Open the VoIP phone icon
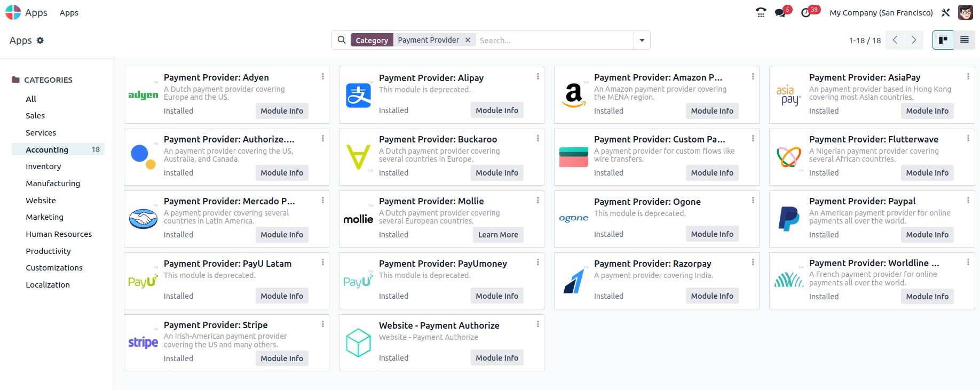The image size is (980, 390). coord(761,12)
